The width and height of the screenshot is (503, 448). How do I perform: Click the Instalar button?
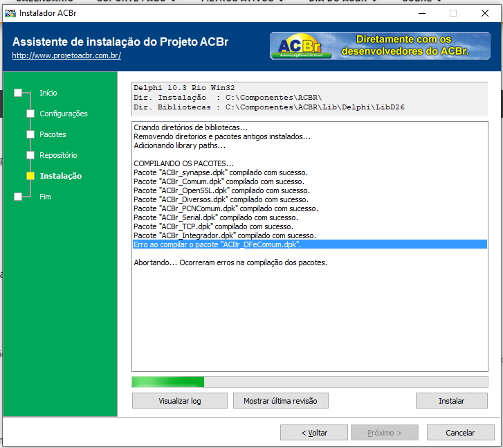[x=452, y=401]
